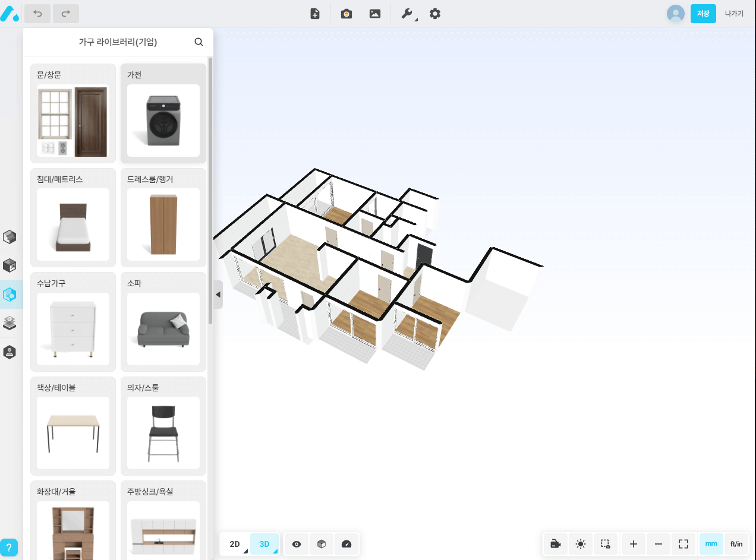The height and width of the screenshot is (560, 756).
Task: Take a snapshot with the camera icon
Action: click(346, 13)
